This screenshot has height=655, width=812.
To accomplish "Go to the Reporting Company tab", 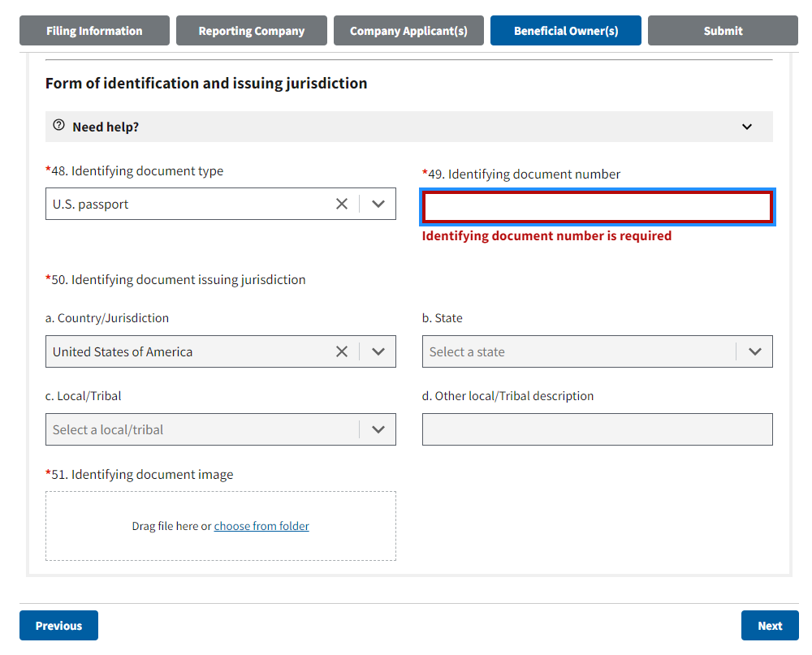I will [x=252, y=31].
